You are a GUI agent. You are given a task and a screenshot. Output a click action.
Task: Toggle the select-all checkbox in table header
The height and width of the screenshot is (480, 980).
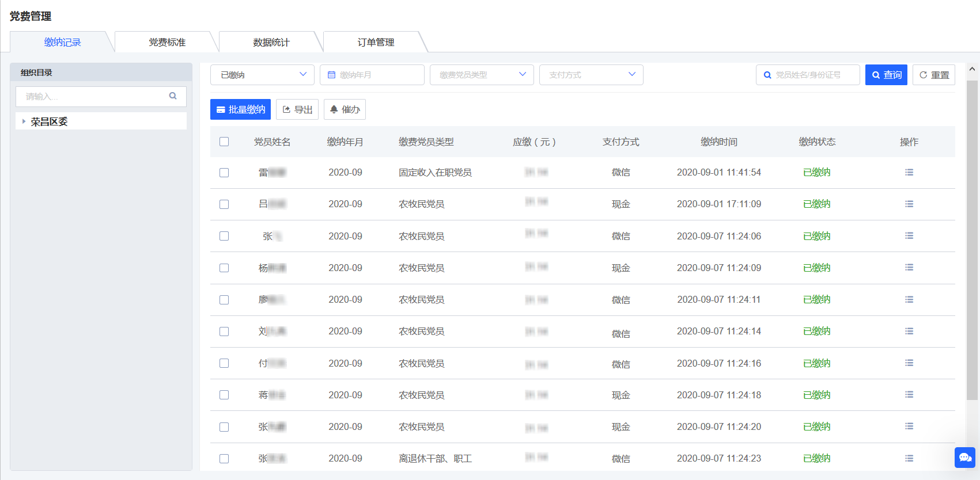224,142
